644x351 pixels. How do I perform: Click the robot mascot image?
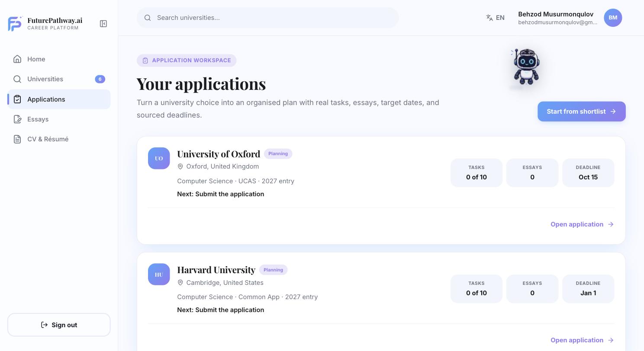pyautogui.click(x=526, y=67)
